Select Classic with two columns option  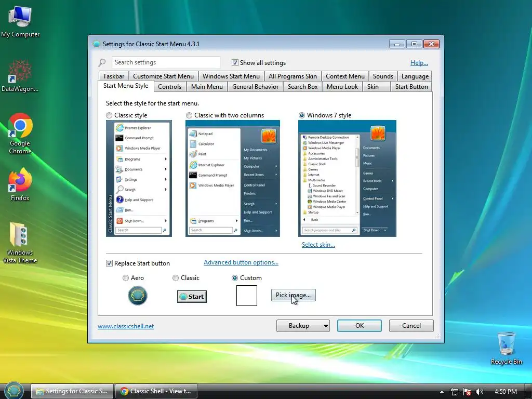tap(189, 115)
